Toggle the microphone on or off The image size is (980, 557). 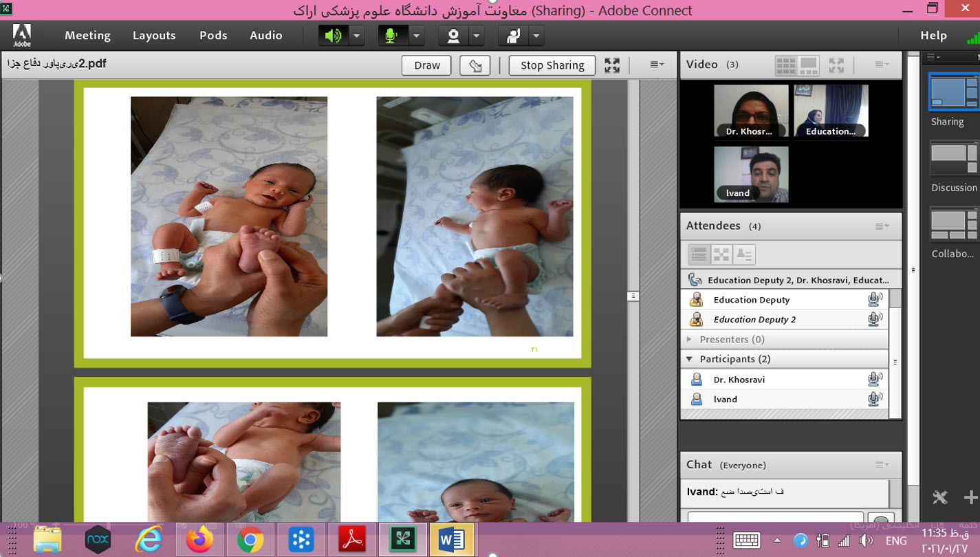[393, 35]
